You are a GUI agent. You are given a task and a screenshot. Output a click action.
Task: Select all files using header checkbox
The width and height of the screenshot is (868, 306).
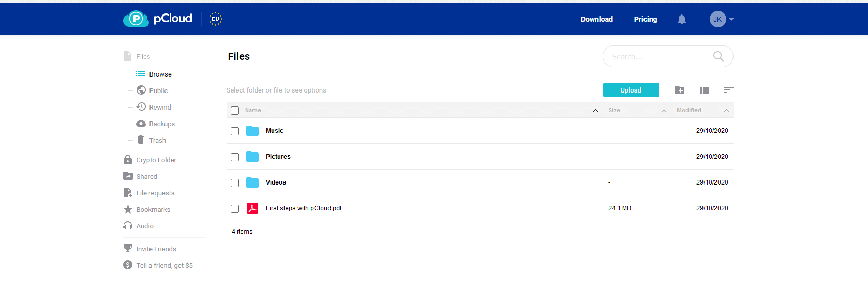[x=235, y=111]
